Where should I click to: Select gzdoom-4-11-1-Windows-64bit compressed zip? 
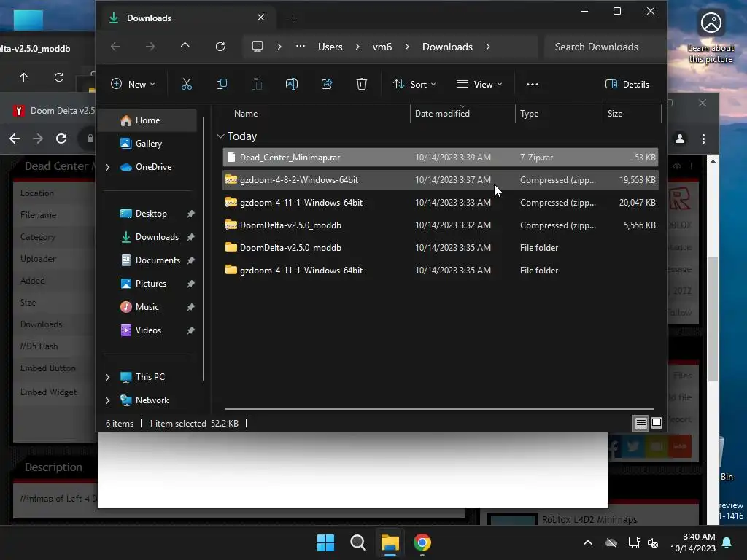tap(440, 203)
